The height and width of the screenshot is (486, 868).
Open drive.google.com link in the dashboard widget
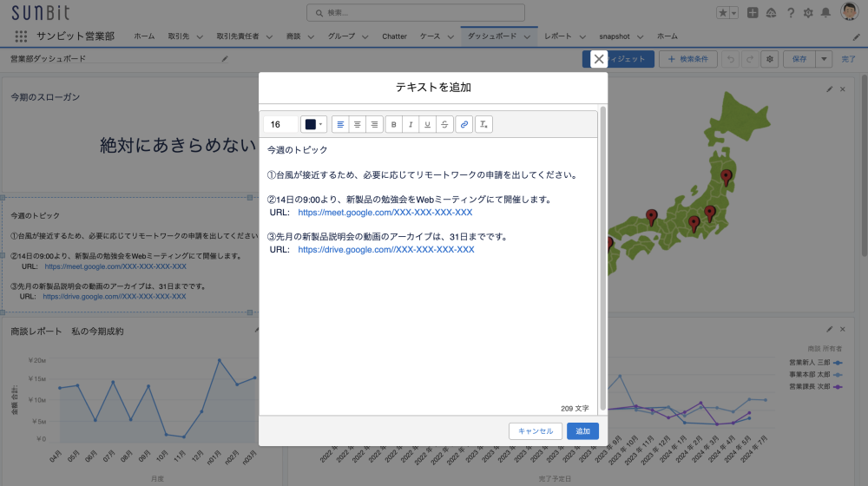tap(115, 297)
